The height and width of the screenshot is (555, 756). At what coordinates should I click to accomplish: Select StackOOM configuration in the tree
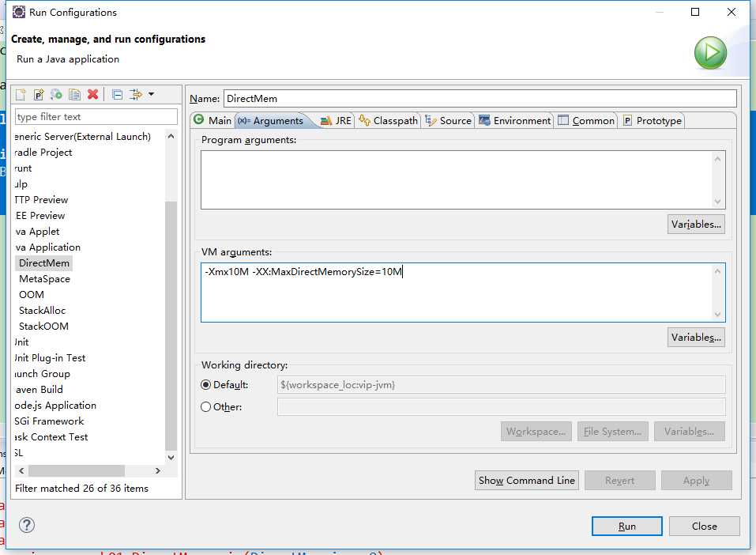43,327
